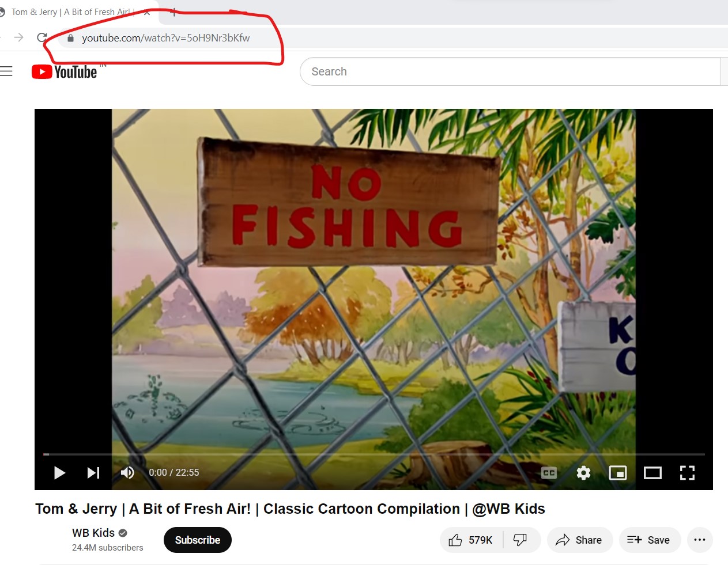Switch to theater mode
This screenshot has width=728, height=565.
pyautogui.click(x=652, y=473)
